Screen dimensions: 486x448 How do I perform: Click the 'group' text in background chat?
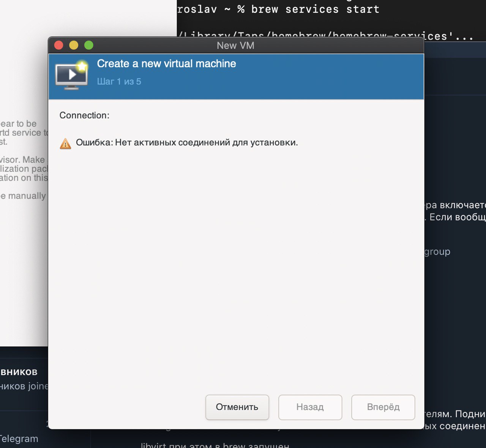437,252
